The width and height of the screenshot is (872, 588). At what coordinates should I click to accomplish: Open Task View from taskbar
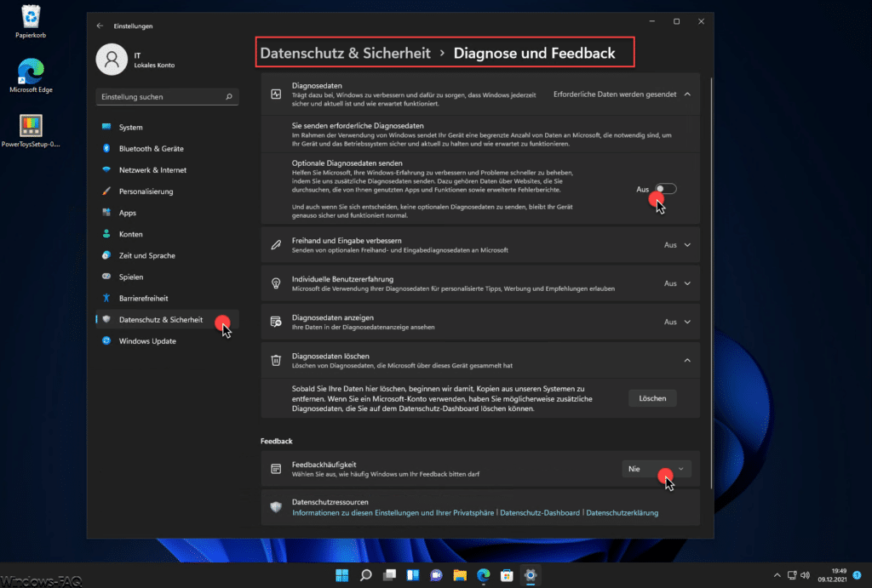pyautogui.click(x=389, y=575)
